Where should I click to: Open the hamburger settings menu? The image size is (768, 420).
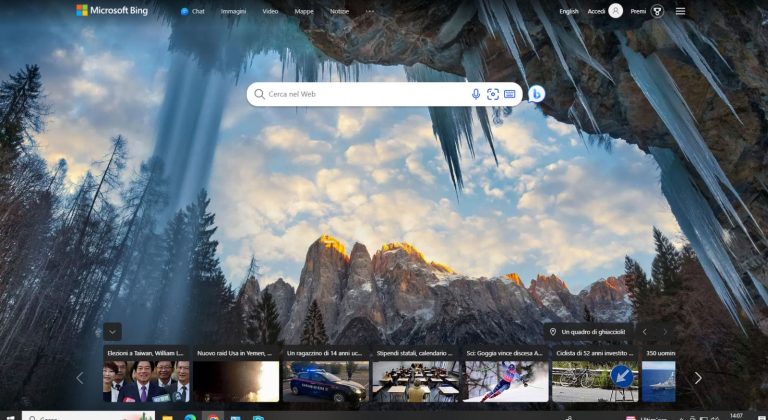[681, 11]
